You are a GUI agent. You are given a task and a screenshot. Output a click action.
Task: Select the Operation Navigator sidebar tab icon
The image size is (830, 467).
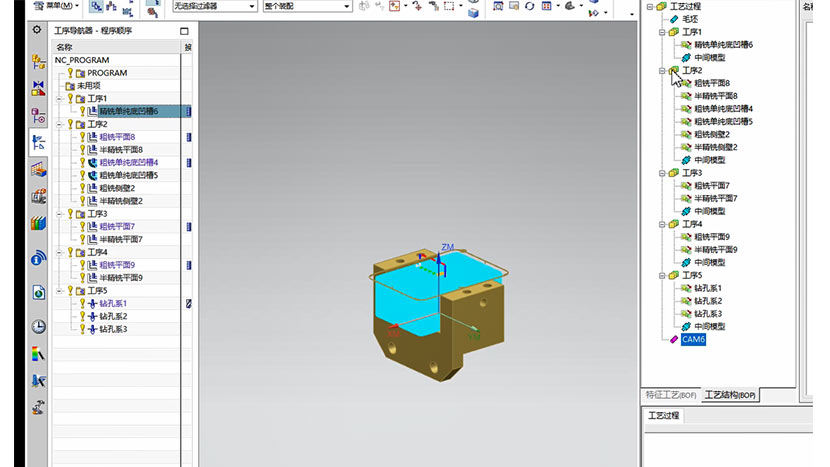(38, 143)
